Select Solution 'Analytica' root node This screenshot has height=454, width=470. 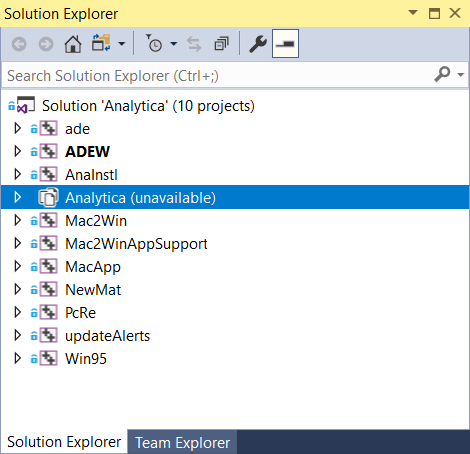point(148,106)
